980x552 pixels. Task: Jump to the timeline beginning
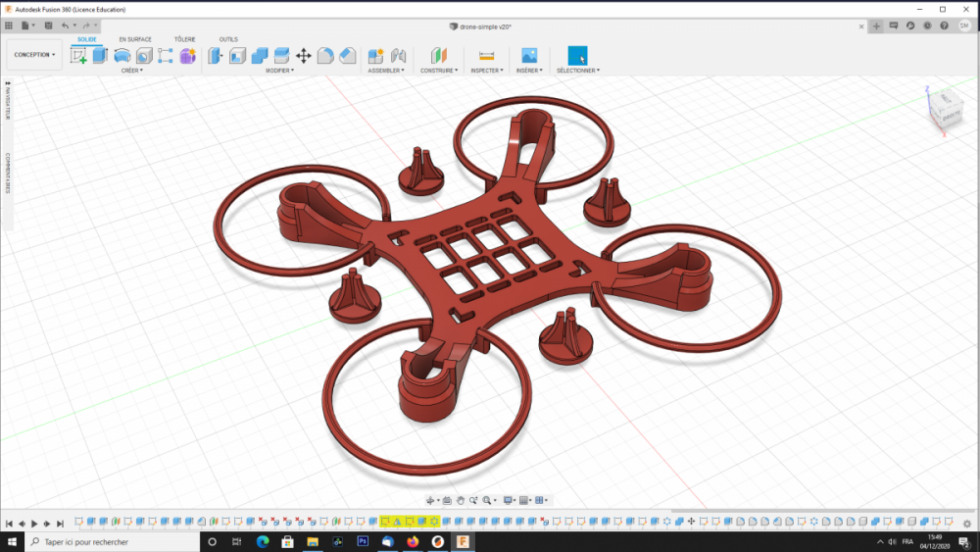tap(9, 524)
